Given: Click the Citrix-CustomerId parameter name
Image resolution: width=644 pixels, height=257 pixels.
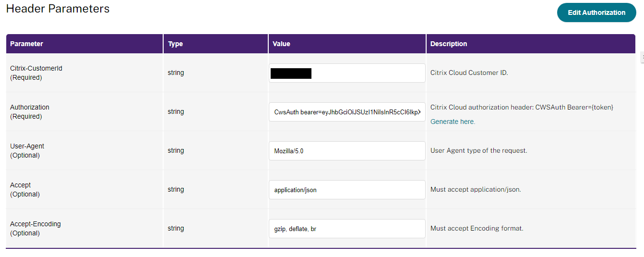Looking at the screenshot, I should (x=36, y=68).
